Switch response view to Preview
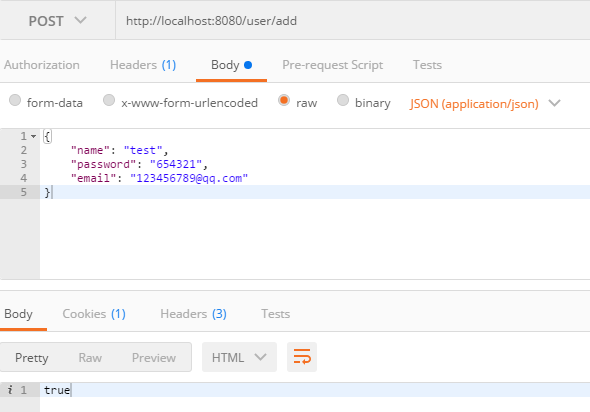This screenshot has width=590, height=412. [154, 357]
